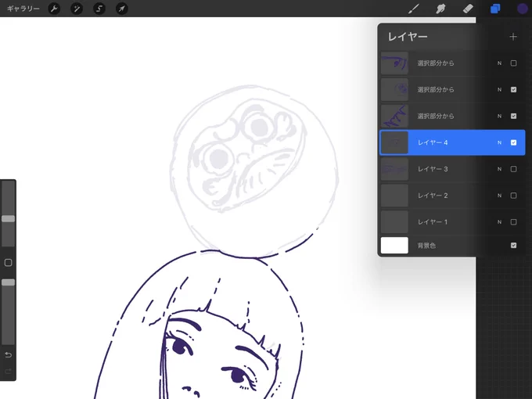Show the top 選択部分から layer
Viewport: 532px width, 399px height.
pos(513,63)
